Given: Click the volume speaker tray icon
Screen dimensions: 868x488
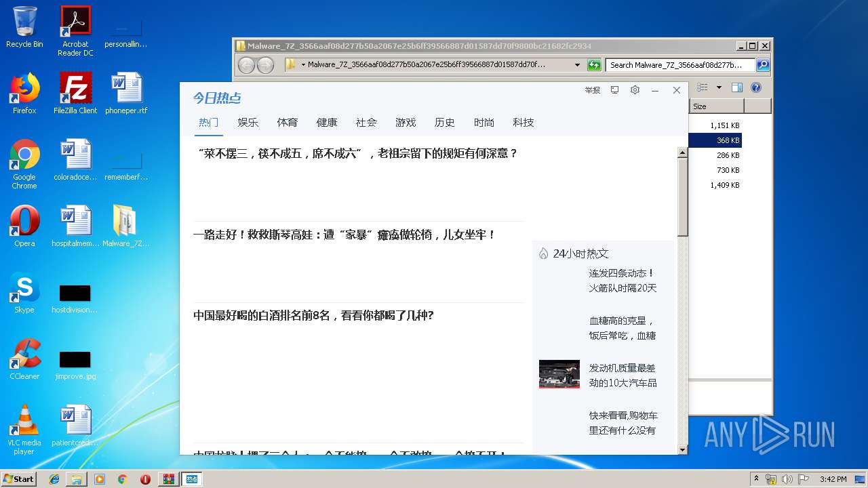Looking at the screenshot, I should pos(787,479).
